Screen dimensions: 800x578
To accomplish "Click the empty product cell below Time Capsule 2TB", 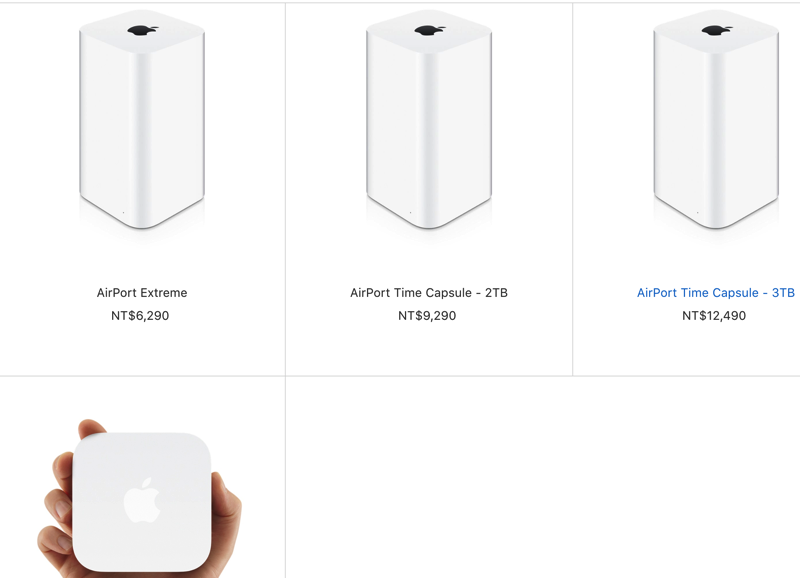I will click(429, 478).
